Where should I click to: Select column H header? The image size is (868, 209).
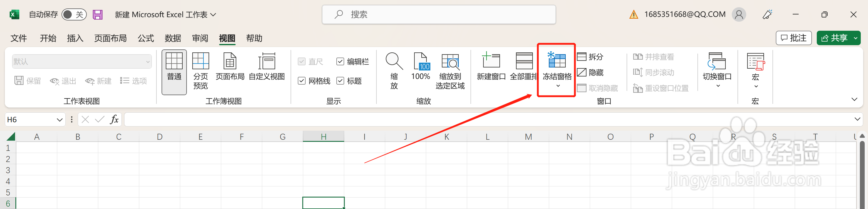click(323, 137)
